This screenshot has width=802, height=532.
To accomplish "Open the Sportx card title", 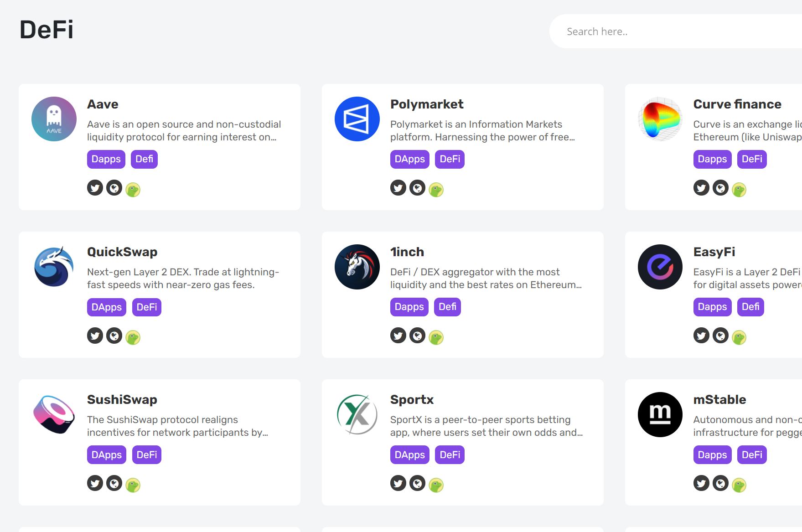I will click(x=412, y=399).
